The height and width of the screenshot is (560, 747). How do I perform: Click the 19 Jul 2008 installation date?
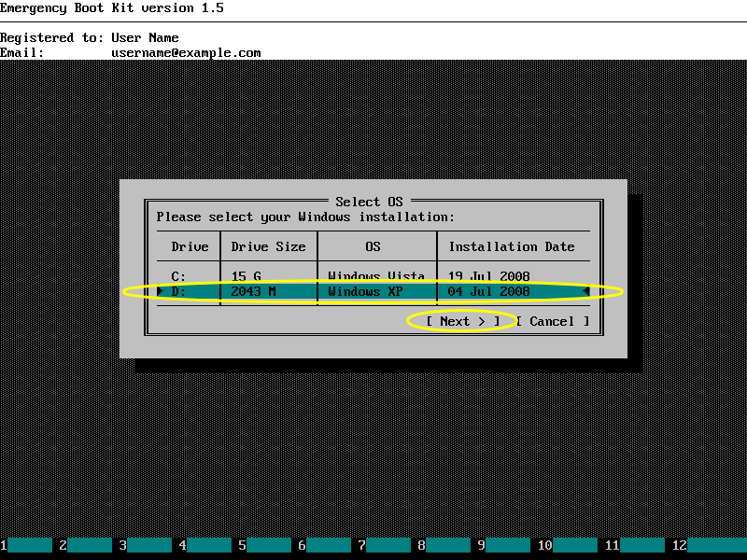tap(488, 276)
